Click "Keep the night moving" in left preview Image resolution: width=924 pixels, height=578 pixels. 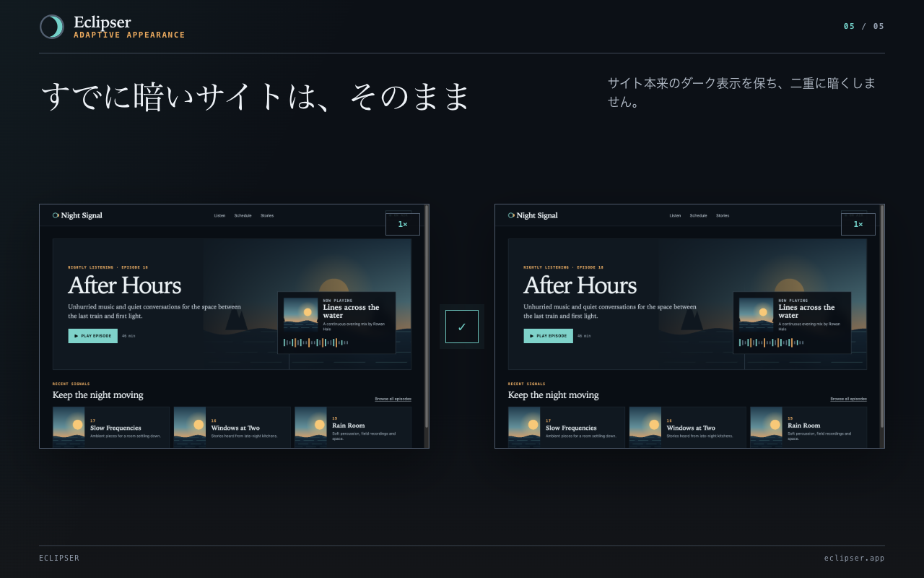[x=98, y=395]
